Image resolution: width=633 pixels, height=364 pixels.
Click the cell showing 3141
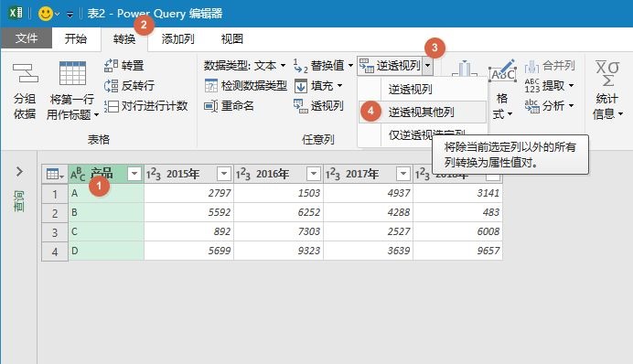tap(457, 193)
